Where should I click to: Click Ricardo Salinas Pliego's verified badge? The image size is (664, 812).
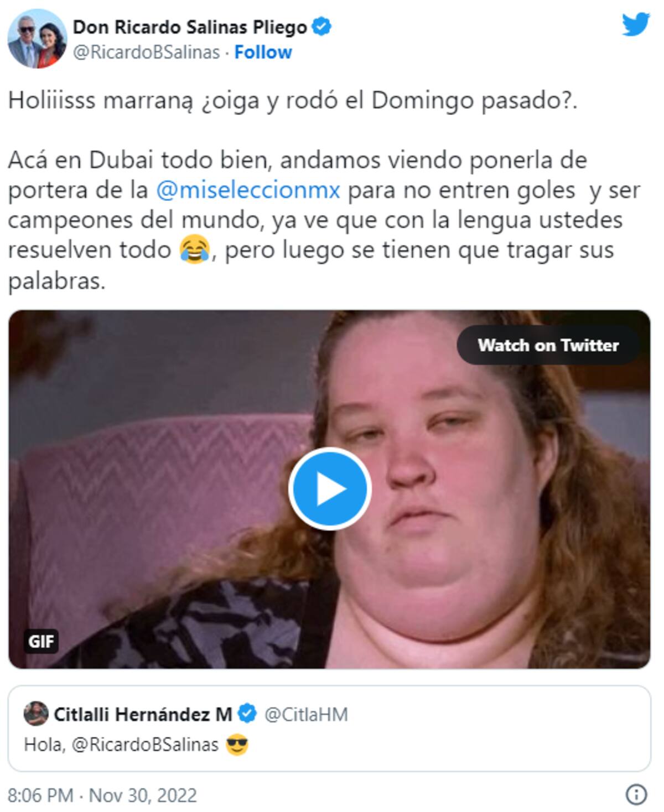coord(321,27)
